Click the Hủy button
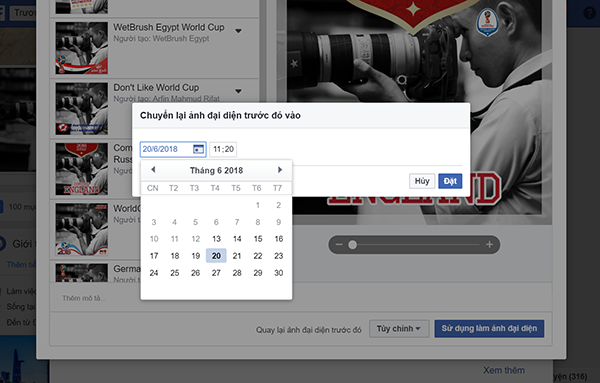Image resolution: width=600 pixels, height=383 pixels. pyautogui.click(x=422, y=181)
